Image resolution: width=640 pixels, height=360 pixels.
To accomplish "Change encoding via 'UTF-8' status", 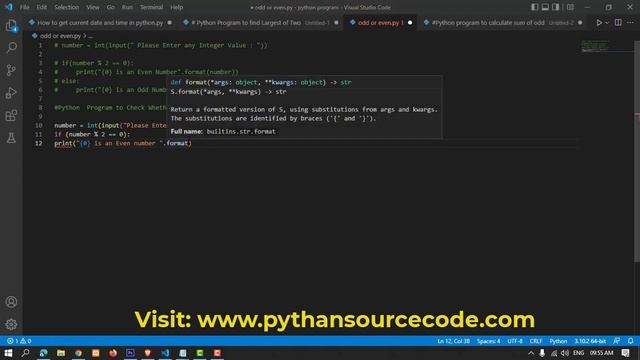I will 515,341.
